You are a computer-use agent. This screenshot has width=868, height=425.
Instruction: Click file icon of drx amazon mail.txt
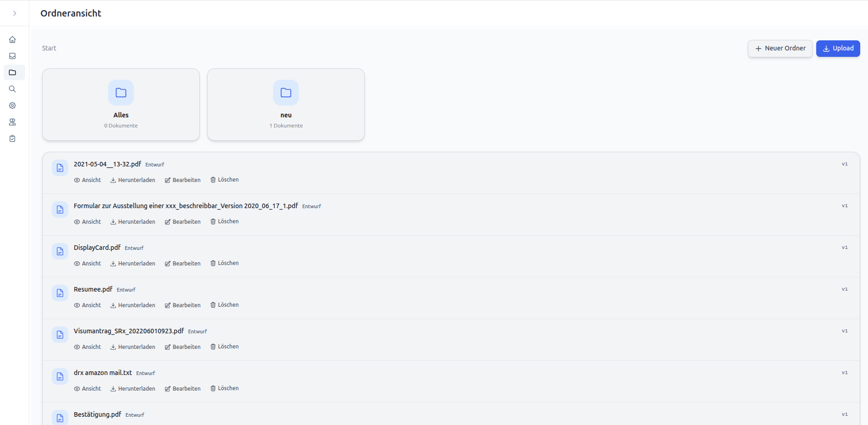[x=60, y=376]
